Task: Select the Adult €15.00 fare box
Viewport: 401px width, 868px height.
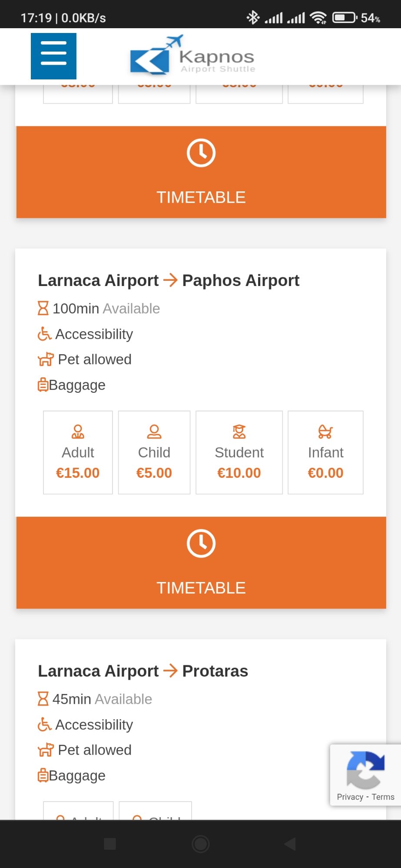Action: (78, 452)
